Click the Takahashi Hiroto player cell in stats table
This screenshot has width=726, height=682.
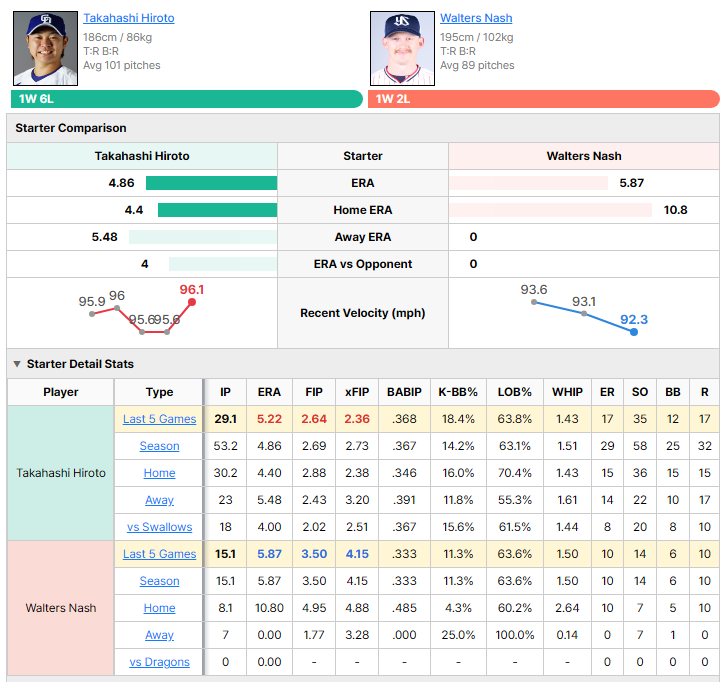(61, 473)
